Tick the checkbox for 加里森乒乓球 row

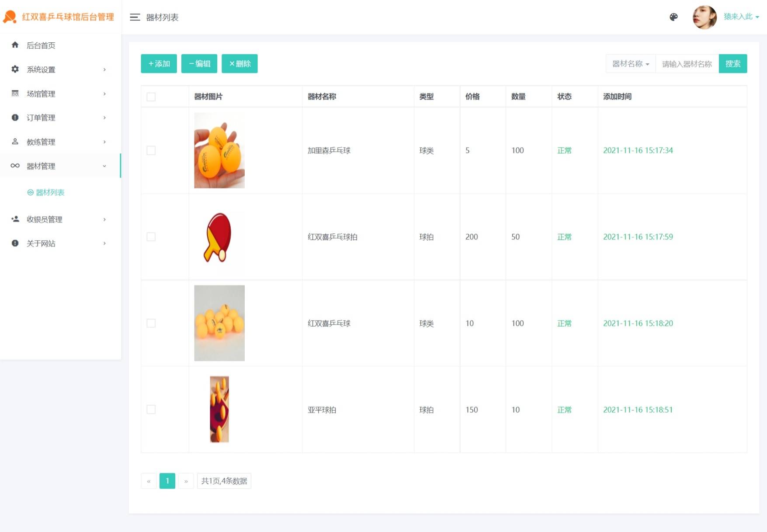pyautogui.click(x=151, y=151)
